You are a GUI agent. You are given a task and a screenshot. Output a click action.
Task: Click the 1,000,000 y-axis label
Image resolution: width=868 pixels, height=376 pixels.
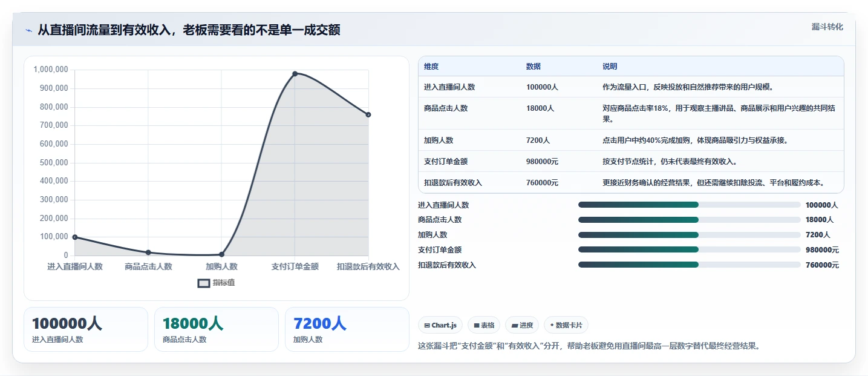point(51,70)
